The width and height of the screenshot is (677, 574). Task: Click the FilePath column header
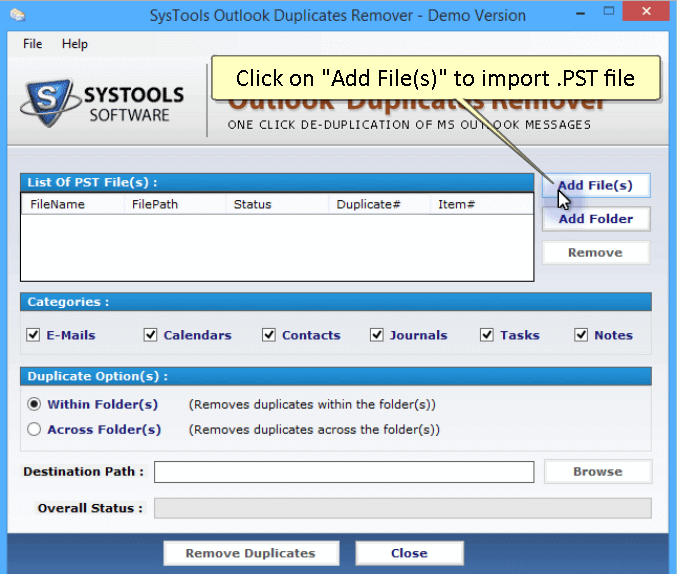(175, 204)
